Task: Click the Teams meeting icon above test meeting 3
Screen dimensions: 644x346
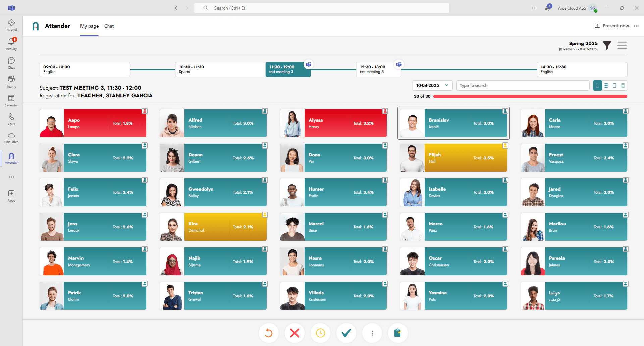Action: click(x=308, y=64)
